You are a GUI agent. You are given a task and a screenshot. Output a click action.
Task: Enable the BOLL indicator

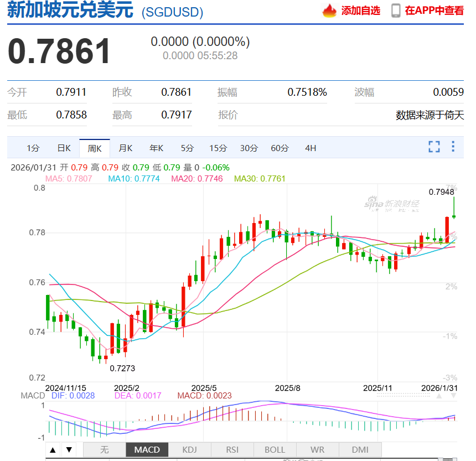(x=275, y=449)
